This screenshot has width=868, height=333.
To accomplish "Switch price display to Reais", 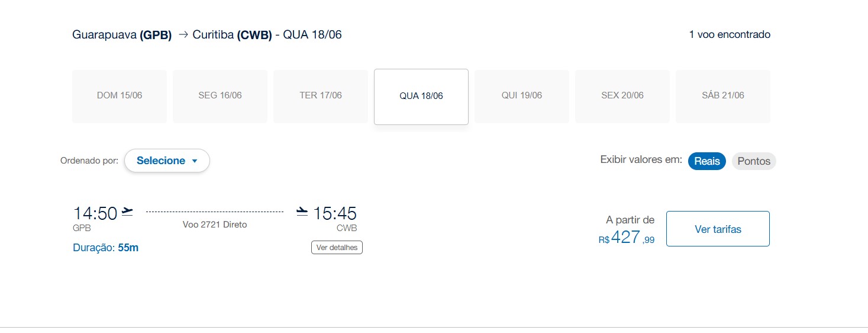I will click(x=706, y=161).
